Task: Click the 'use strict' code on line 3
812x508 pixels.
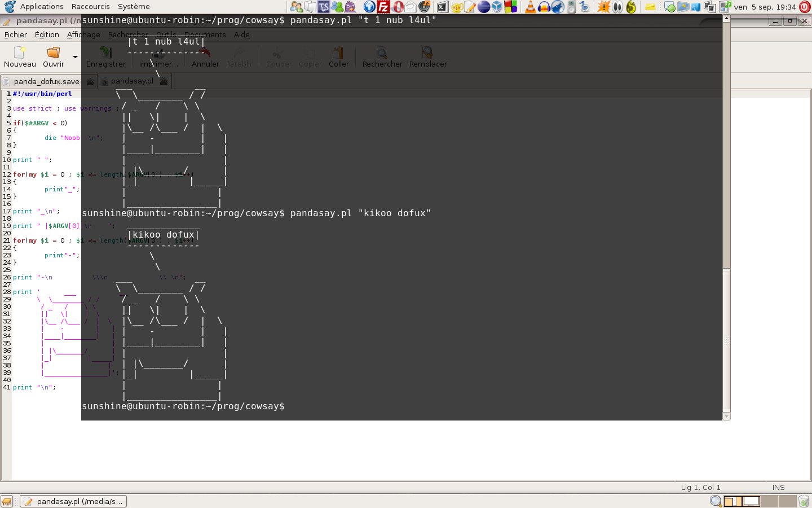Action: tap(32, 108)
